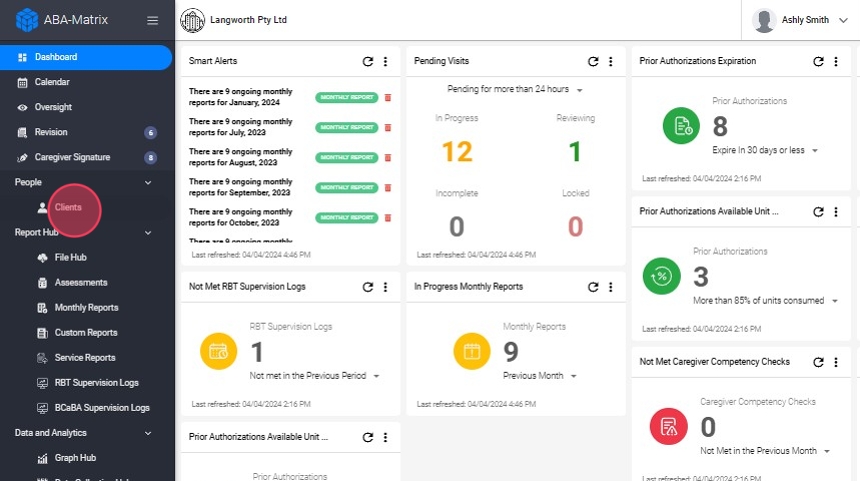
Task: Click the ABA-Matrix logo
Action: click(x=27, y=20)
